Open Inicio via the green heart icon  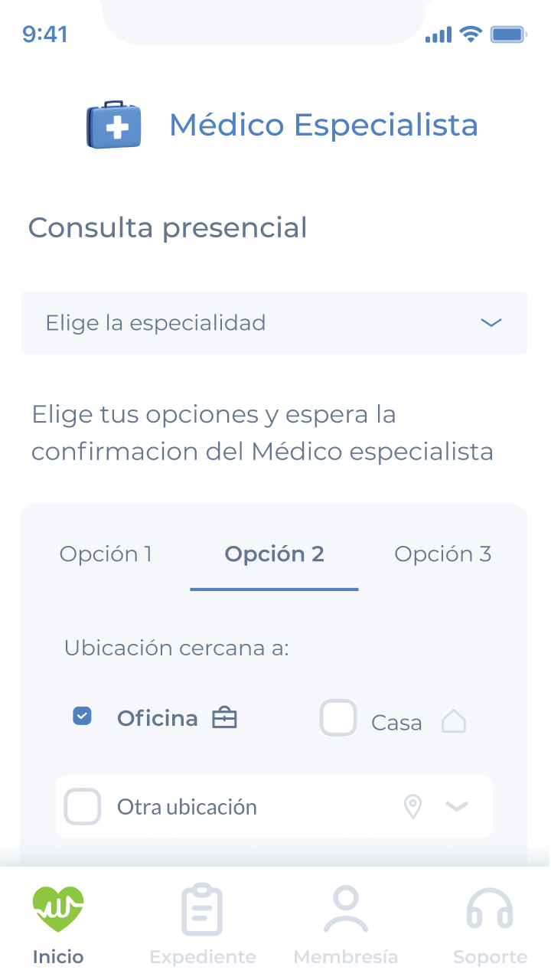[x=58, y=910]
